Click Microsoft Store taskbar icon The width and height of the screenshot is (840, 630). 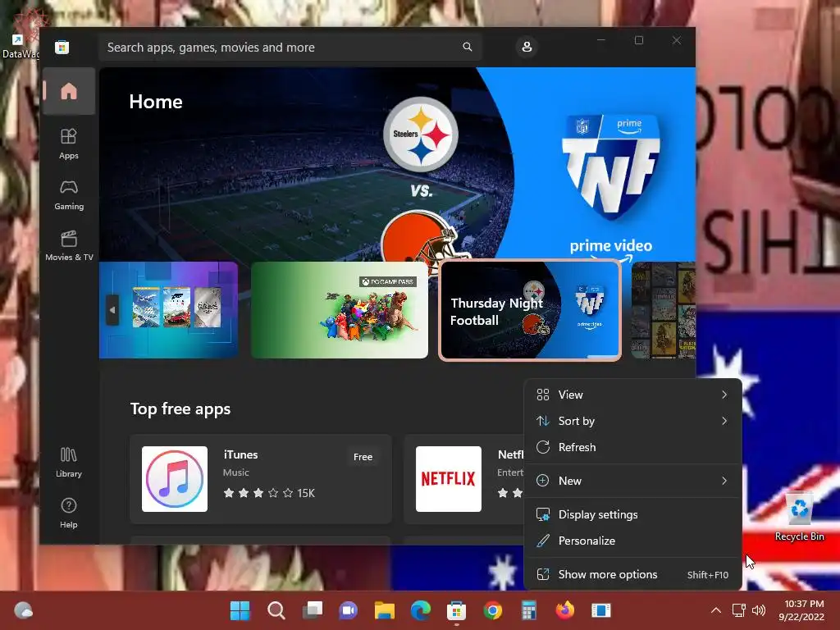(456, 610)
